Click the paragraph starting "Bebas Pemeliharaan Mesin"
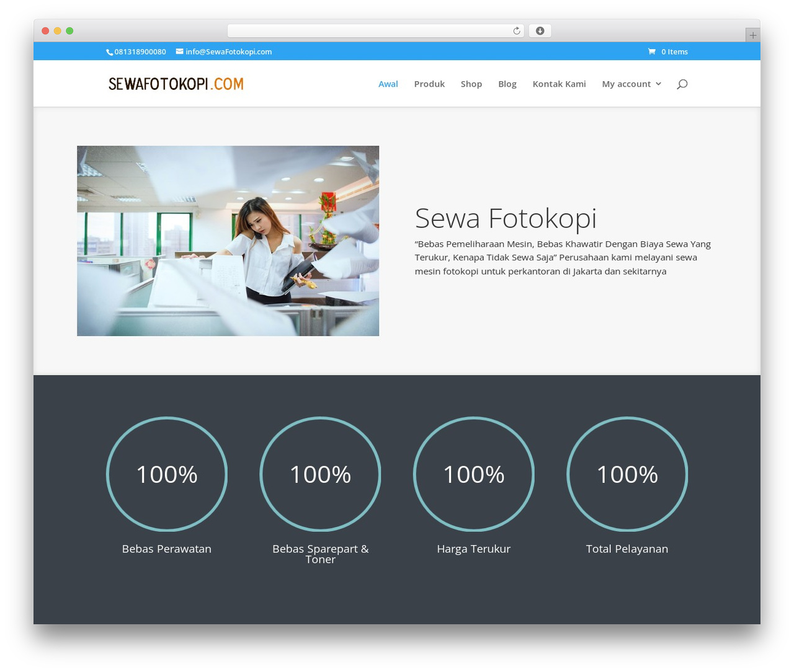This screenshot has height=672, width=794. 563,257
